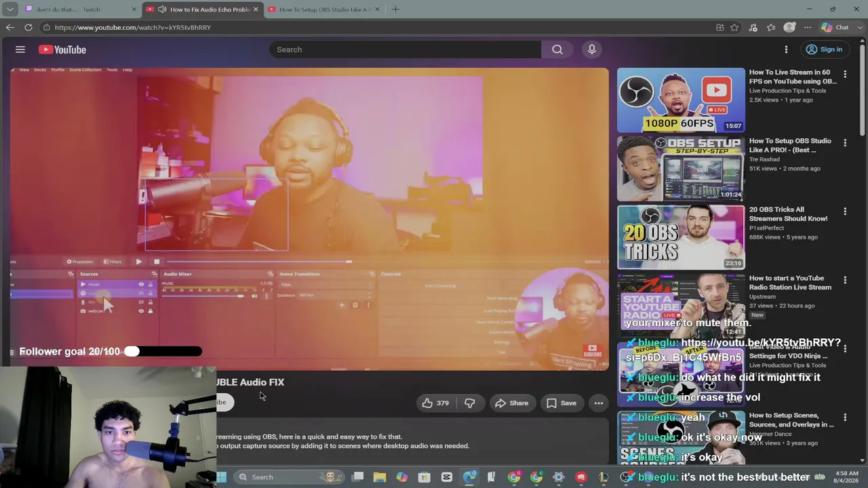Open Task View on the taskbar
Screen dimensions: 868x488
(x=357, y=477)
